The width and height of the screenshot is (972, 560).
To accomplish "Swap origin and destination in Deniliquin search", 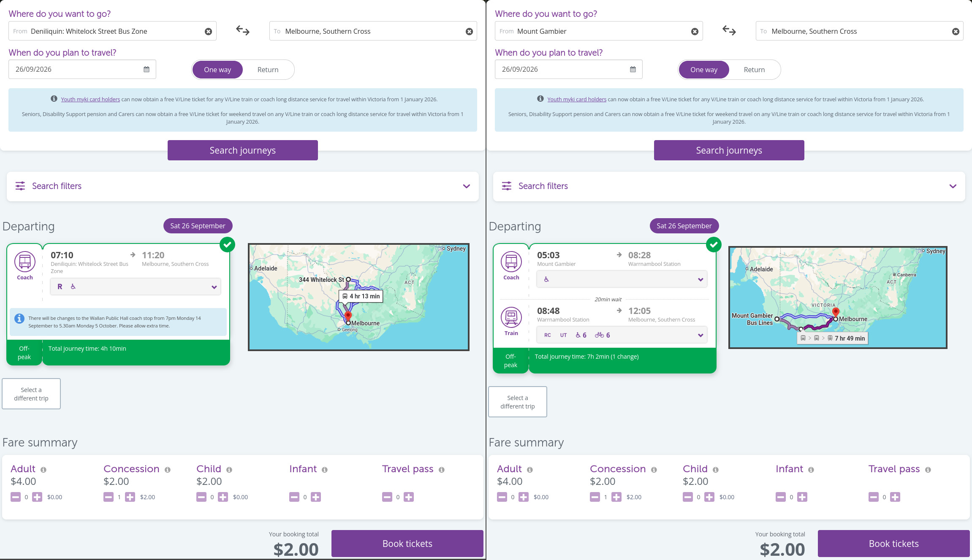I will click(x=243, y=31).
